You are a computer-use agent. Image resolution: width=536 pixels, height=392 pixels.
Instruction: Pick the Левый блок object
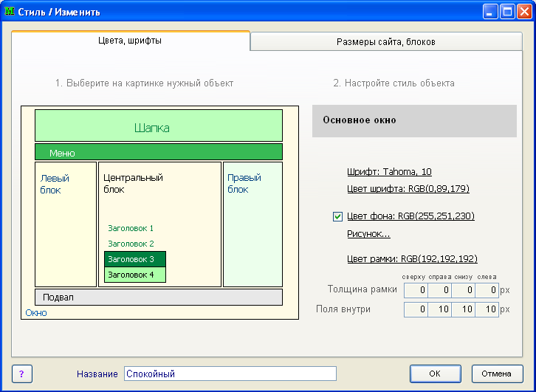66,224
